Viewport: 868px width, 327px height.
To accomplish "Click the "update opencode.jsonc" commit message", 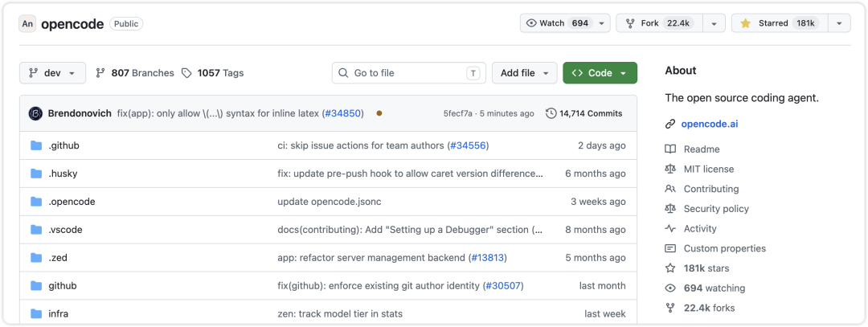I will tap(329, 202).
